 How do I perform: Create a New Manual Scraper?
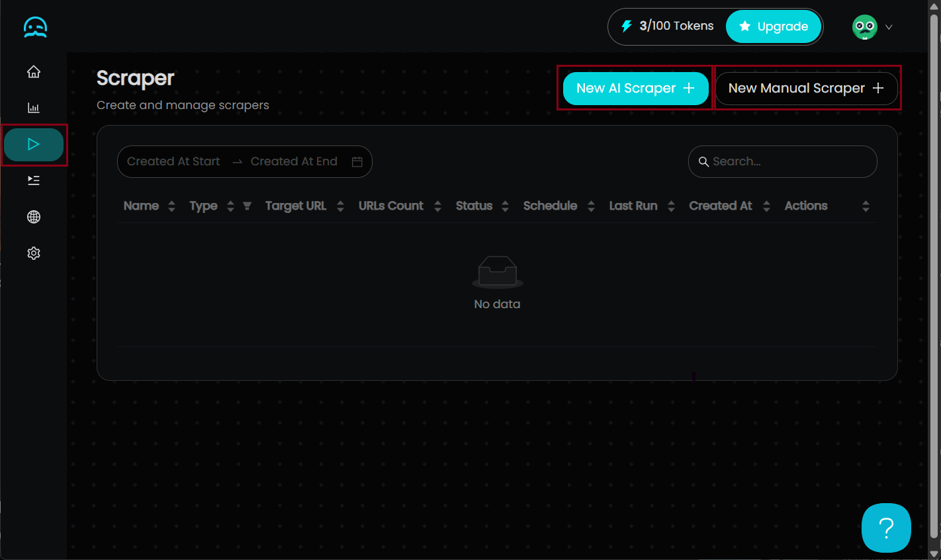point(807,88)
